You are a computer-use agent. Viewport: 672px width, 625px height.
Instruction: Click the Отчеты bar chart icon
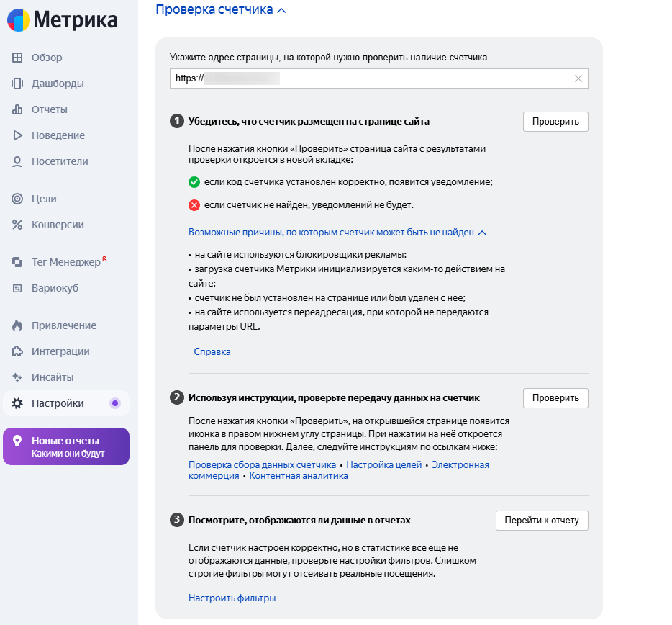tap(17, 109)
